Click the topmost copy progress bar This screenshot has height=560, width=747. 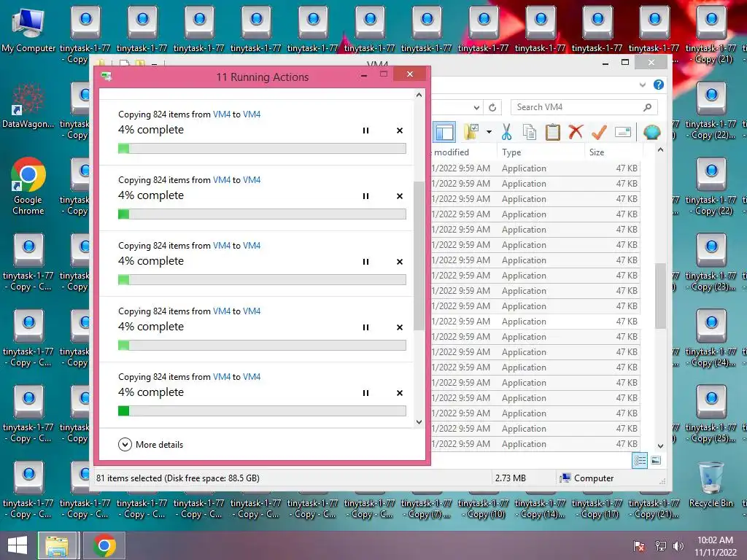click(262, 149)
